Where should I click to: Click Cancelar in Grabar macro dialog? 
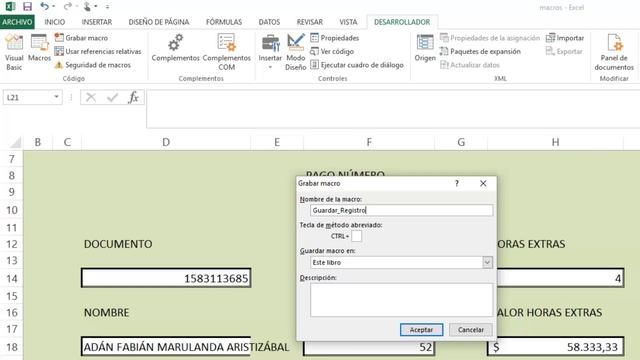pyautogui.click(x=471, y=330)
